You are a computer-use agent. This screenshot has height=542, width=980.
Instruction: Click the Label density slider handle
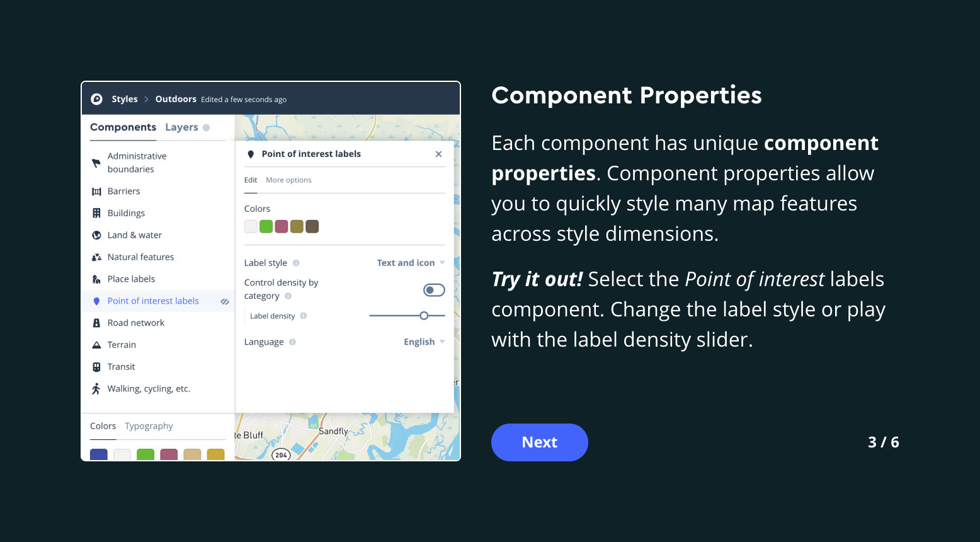click(424, 316)
